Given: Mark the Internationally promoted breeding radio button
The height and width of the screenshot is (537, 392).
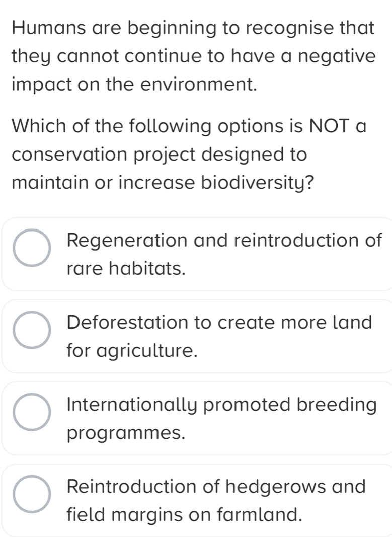Looking at the screenshot, I should [x=32, y=413].
